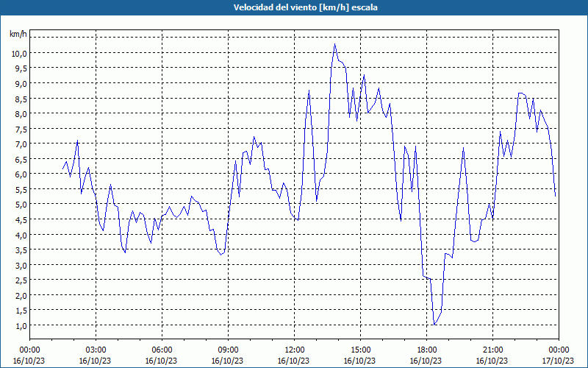Click the 6,5 y-axis label
The height and width of the screenshot is (368, 588).
(x=21, y=159)
